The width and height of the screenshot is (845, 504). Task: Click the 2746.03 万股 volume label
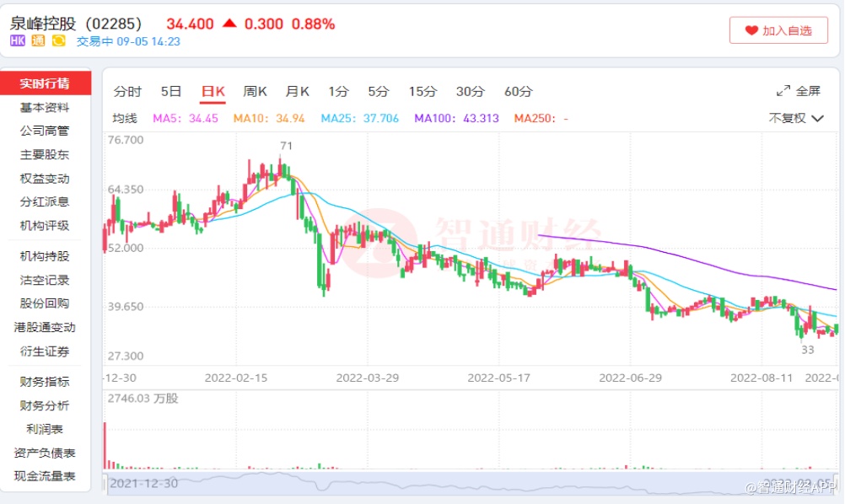(x=143, y=399)
